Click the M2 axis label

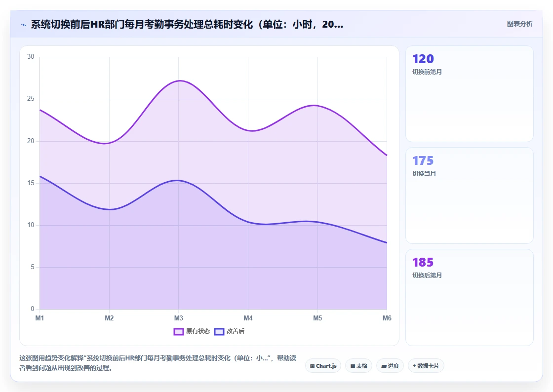pyautogui.click(x=109, y=318)
